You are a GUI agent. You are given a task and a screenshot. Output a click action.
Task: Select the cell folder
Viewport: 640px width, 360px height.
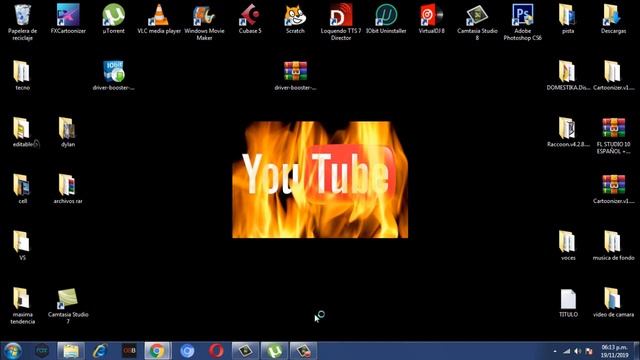coord(22,185)
